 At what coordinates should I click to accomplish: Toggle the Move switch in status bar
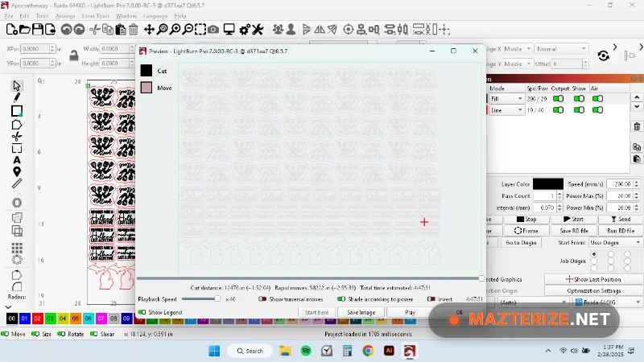coord(6,334)
